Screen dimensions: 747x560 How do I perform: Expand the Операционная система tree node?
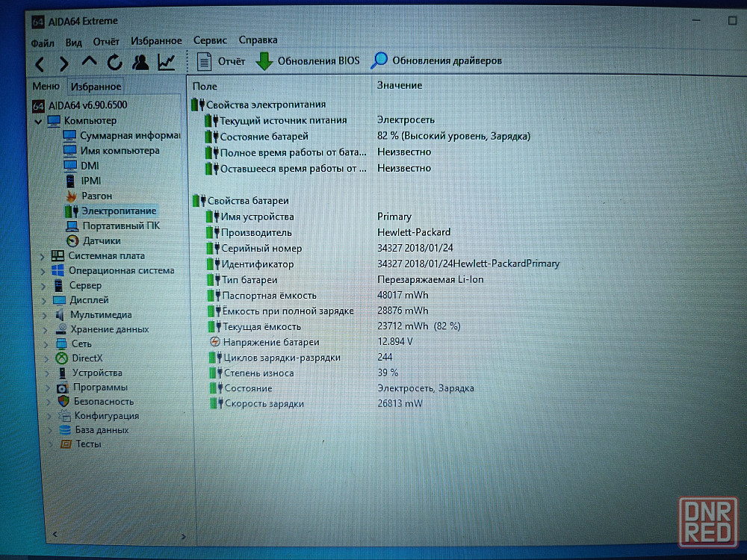[41, 271]
